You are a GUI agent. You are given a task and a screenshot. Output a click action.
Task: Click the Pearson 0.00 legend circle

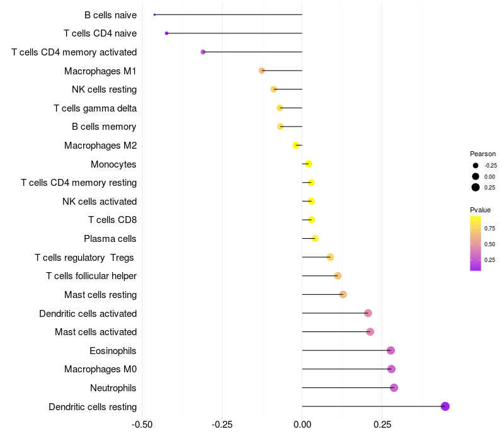pos(476,176)
